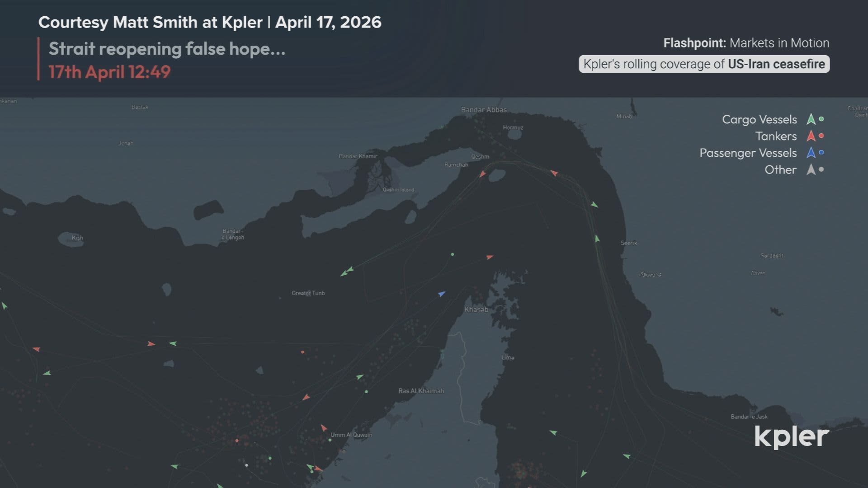Click the blue passenger vessel arrow near Khasab

pos(441,294)
